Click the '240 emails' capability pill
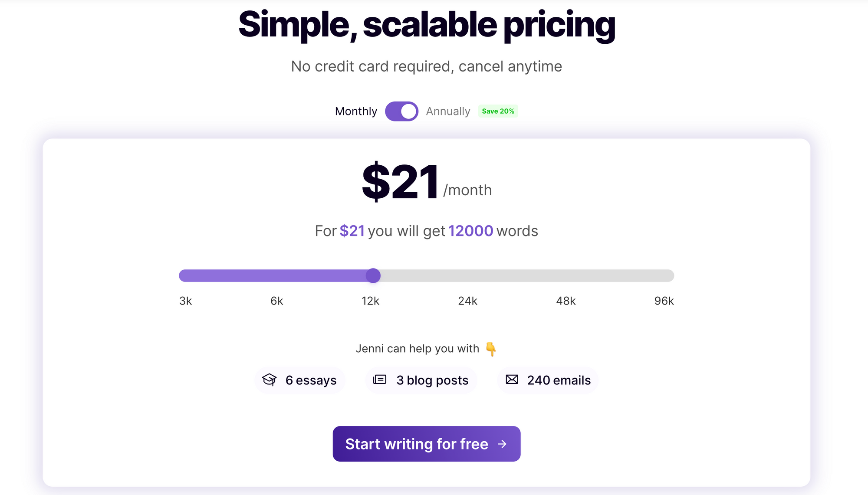868x495 pixels. (548, 380)
